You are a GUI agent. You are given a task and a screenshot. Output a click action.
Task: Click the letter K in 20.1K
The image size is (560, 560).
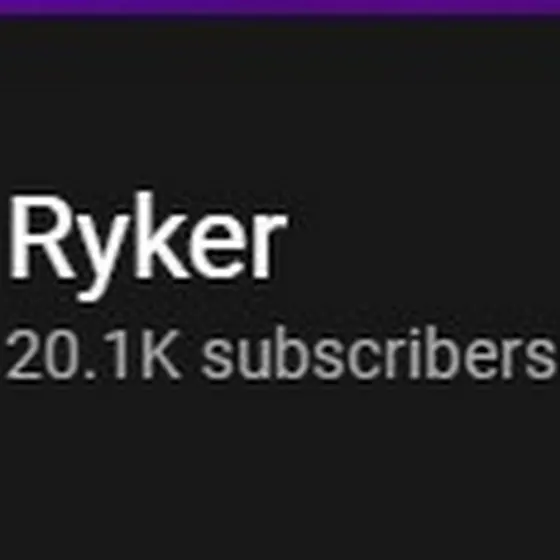(x=161, y=354)
